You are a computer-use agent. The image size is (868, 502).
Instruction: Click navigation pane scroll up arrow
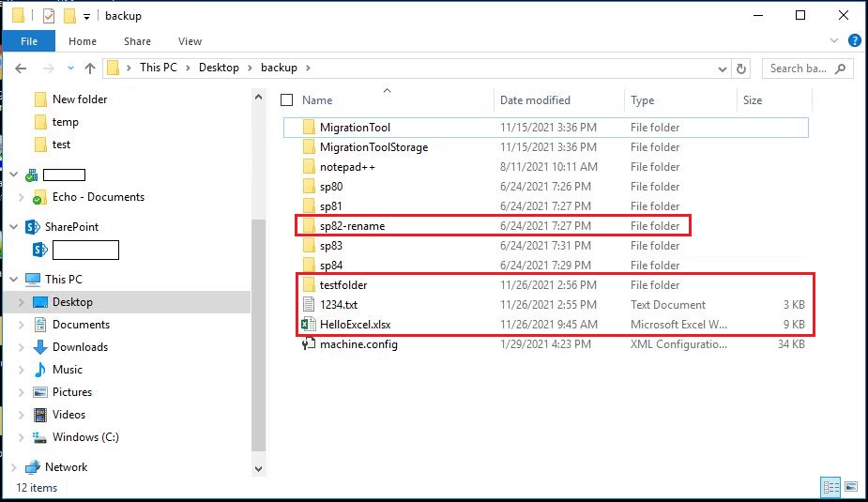(258, 97)
